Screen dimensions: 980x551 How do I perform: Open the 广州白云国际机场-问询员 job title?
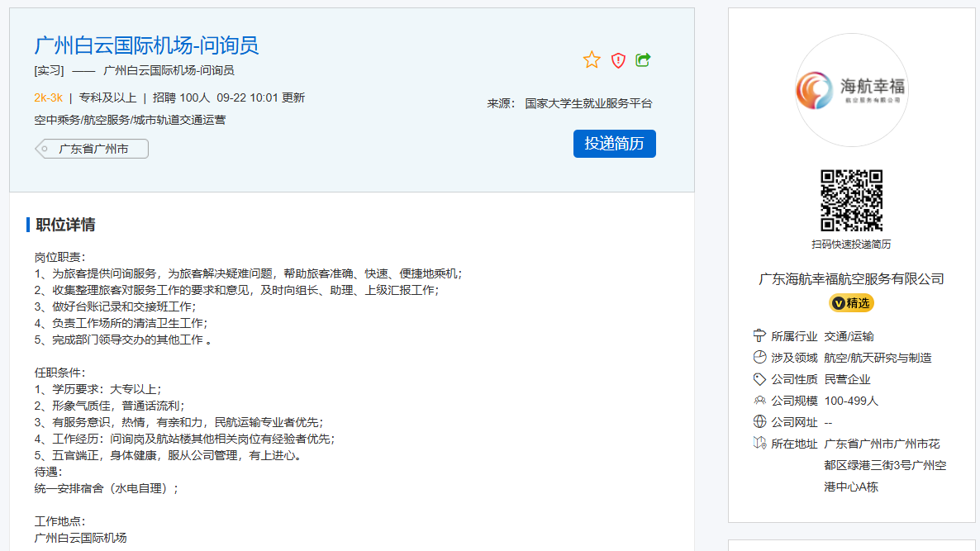point(146,45)
